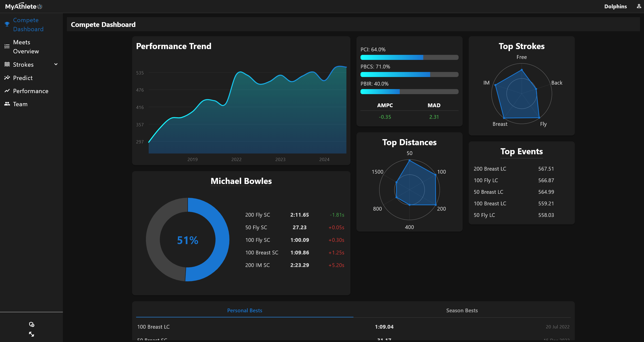The width and height of the screenshot is (644, 342).
Task: Open Performance via the trend line icon
Action: (7, 91)
